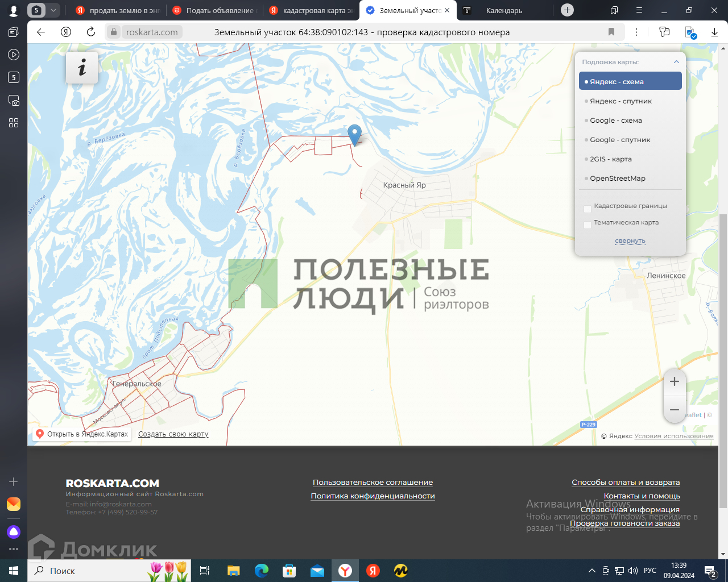Open the address bar three-dot menu
Image resolution: width=728 pixels, height=582 pixels.
[x=636, y=32]
